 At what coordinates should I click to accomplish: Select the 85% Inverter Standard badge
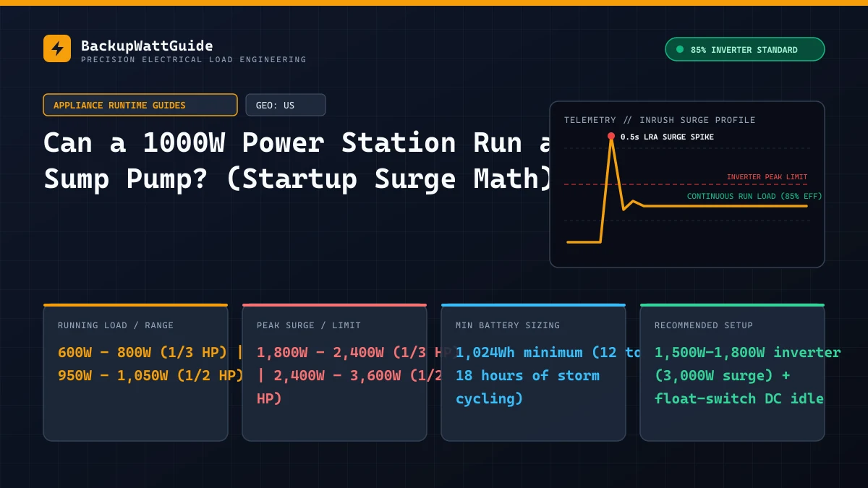(744, 49)
